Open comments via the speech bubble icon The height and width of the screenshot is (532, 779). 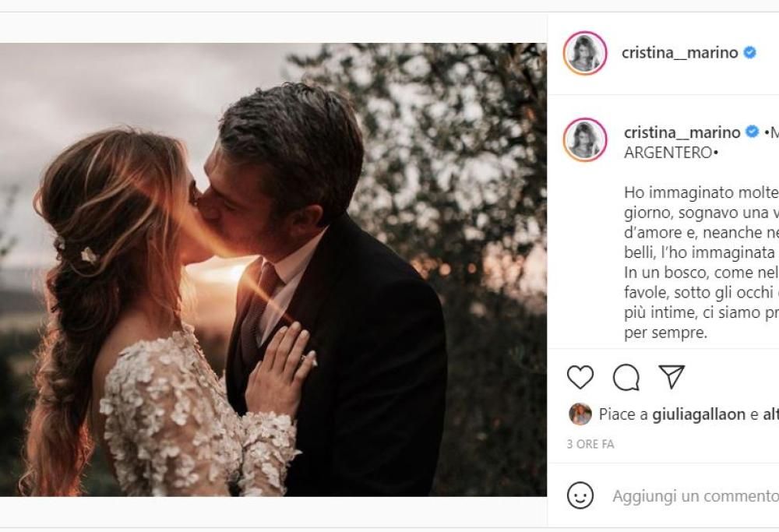pos(626,377)
